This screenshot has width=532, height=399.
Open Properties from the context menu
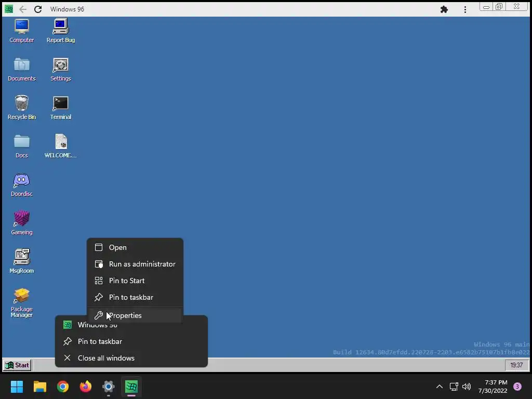point(135,315)
